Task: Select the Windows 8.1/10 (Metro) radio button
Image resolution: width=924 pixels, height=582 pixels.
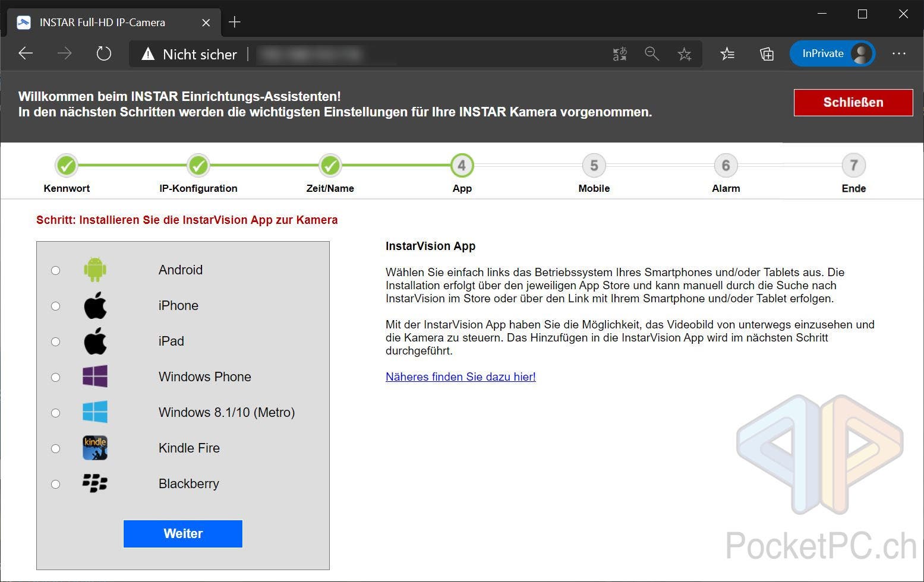Action: 55,413
